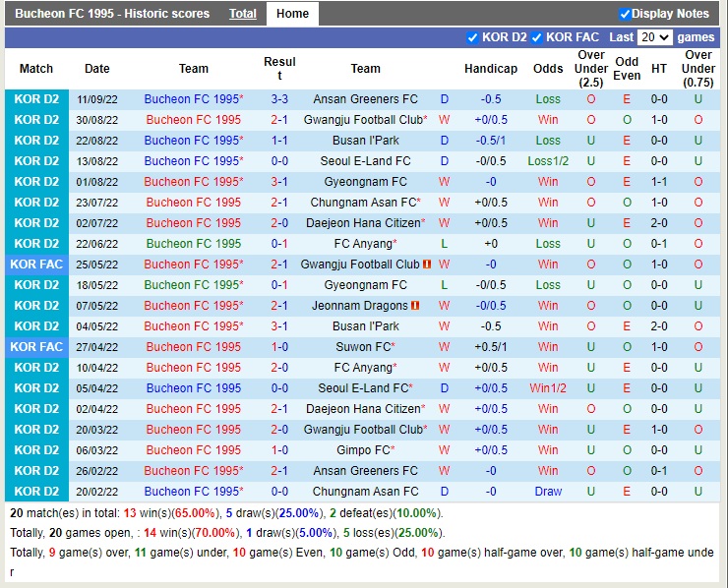
Task: Toggle the Display Notes checkbox
Action: coord(625,14)
